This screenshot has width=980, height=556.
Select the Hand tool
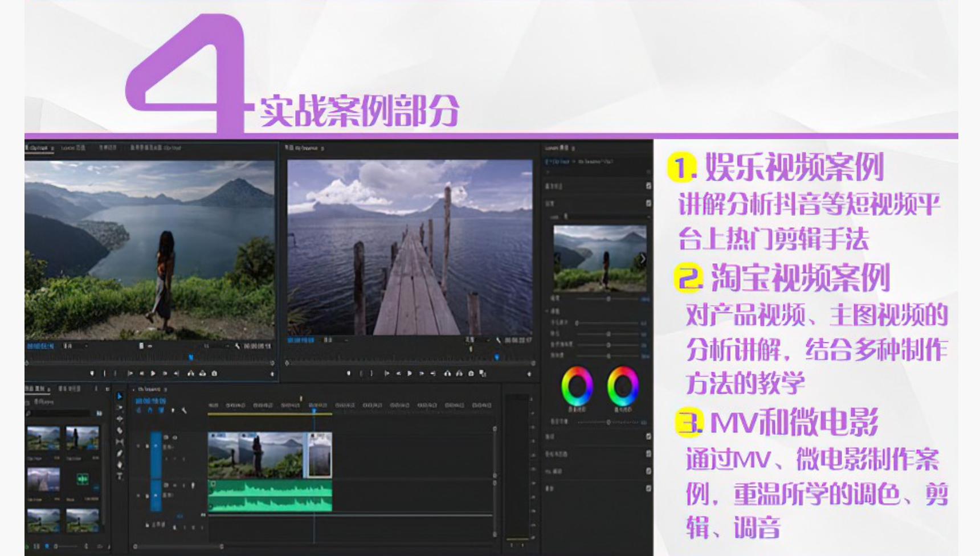pos(120,465)
